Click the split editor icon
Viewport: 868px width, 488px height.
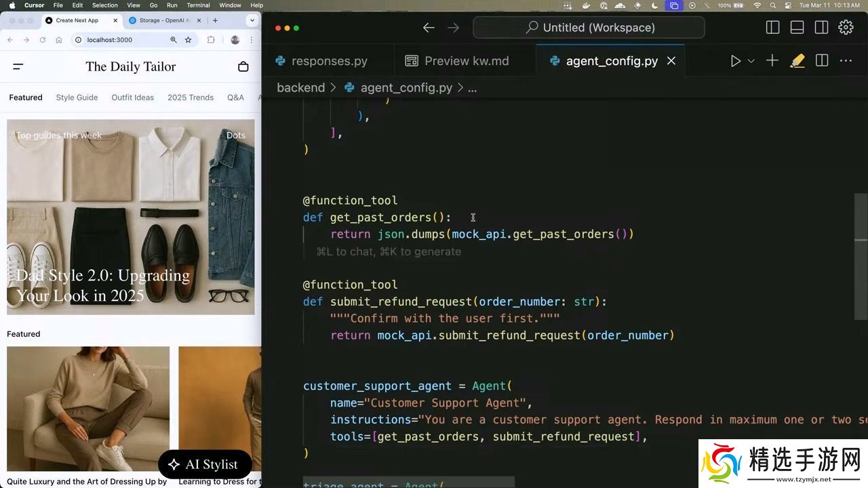pos(822,61)
